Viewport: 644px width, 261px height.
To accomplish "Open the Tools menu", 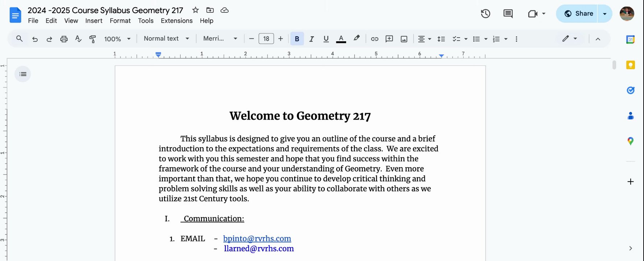I will click(146, 21).
